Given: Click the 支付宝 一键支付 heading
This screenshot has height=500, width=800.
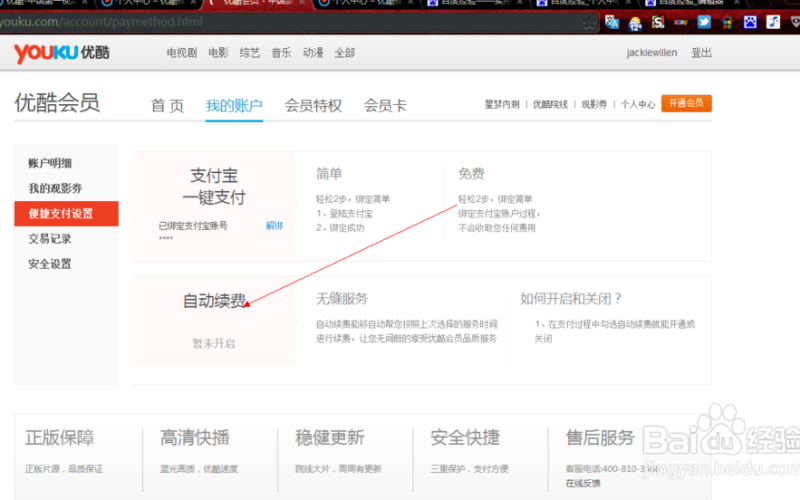Looking at the screenshot, I should click(214, 186).
